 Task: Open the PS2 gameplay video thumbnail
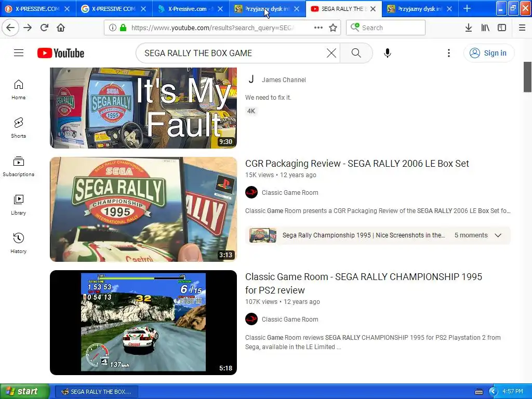(143, 323)
